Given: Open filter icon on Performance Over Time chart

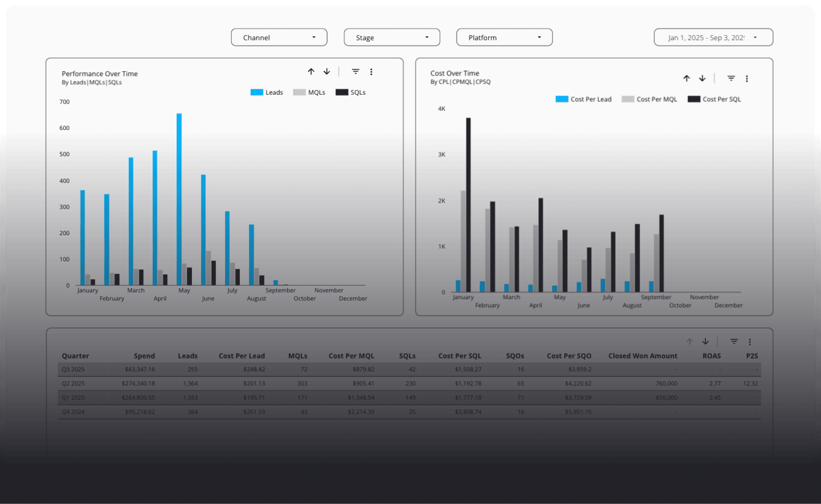Looking at the screenshot, I should pos(355,72).
